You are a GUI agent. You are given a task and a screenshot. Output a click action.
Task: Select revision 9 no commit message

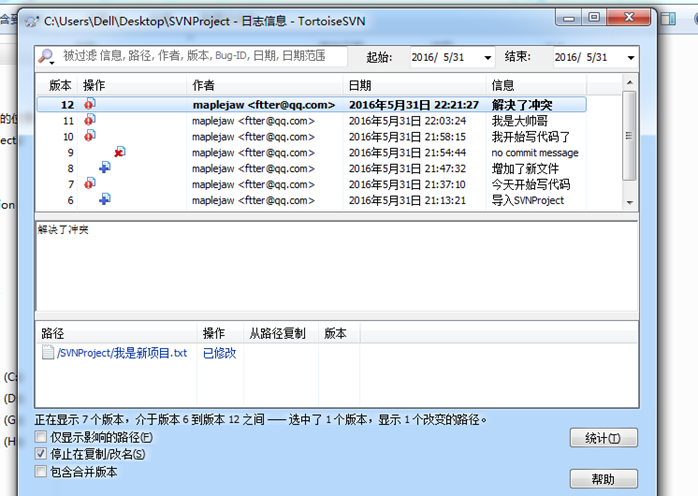(535, 153)
